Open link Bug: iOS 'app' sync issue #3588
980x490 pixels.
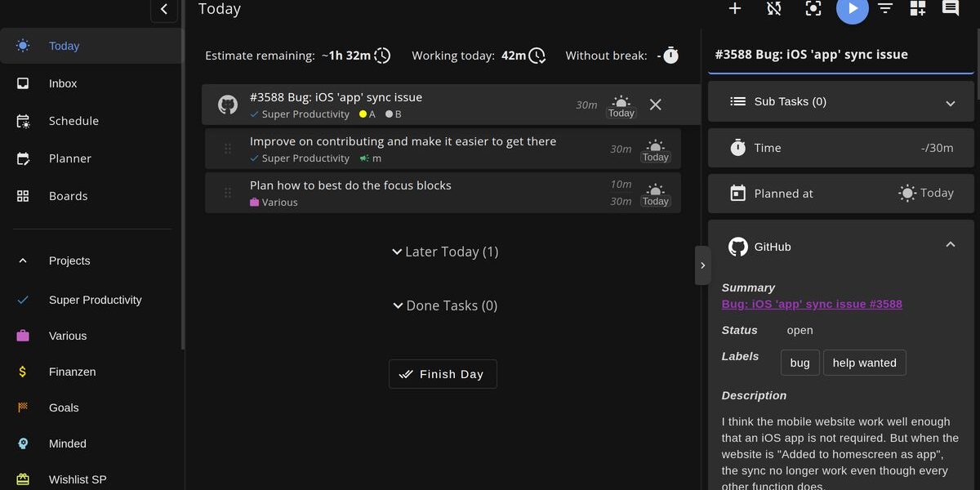coord(812,304)
